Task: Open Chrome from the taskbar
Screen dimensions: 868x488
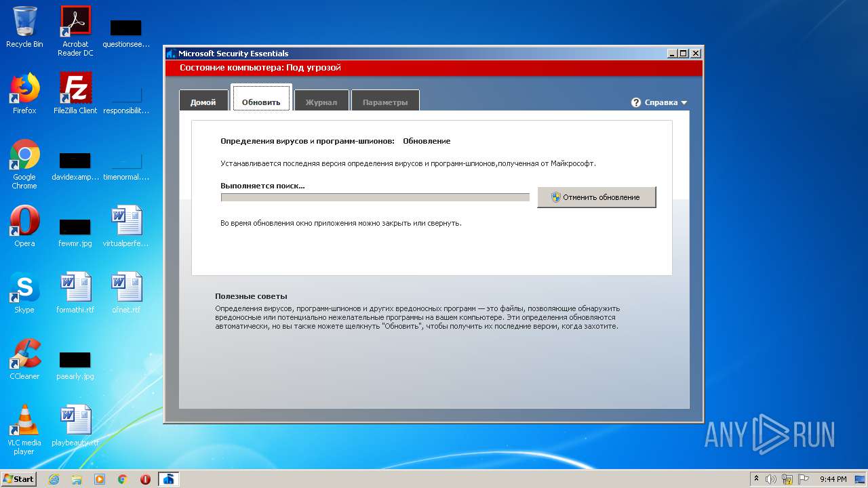Action: [x=123, y=479]
